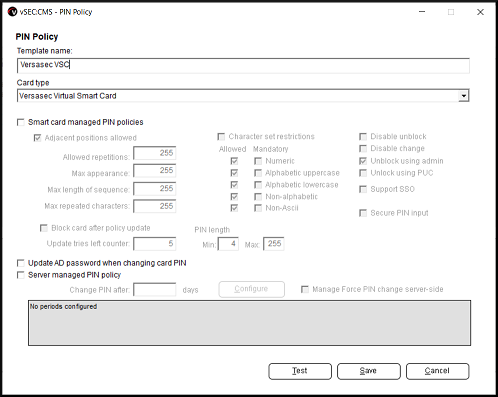Screen dimensions: 498x397
Task: Toggle Allowed checkbox for Non-alphabetic
Action: [234, 197]
